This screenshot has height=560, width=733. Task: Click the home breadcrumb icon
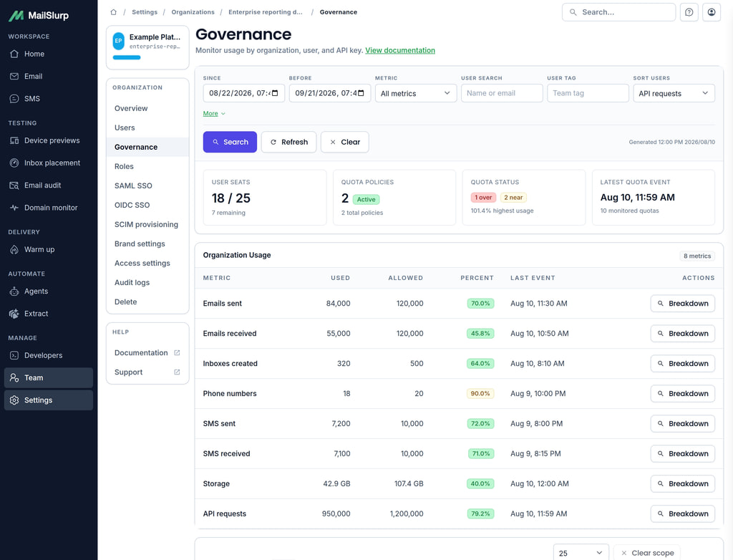click(x=113, y=12)
